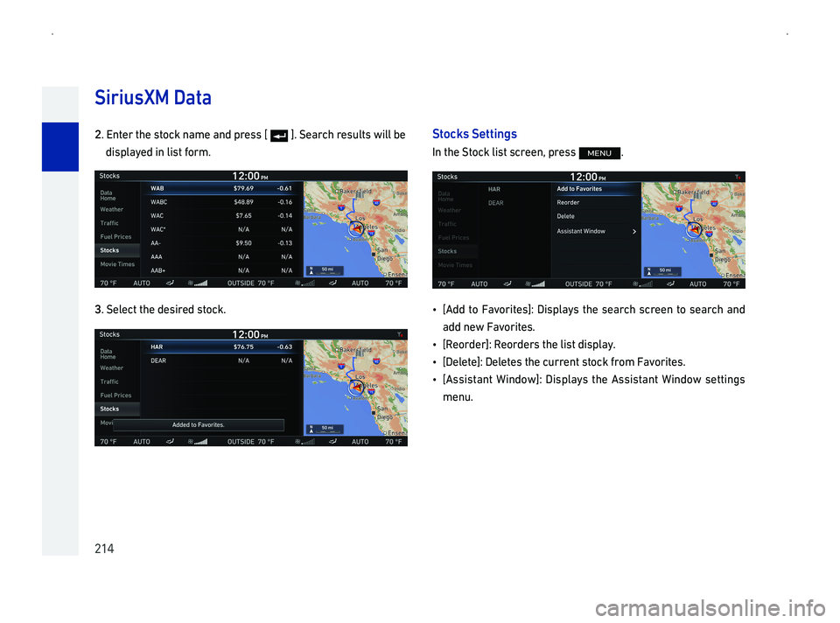Click the signal icon atop the Added to Favorites screen
This screenshot has width=840, height=623.
[x=400, y=335]
